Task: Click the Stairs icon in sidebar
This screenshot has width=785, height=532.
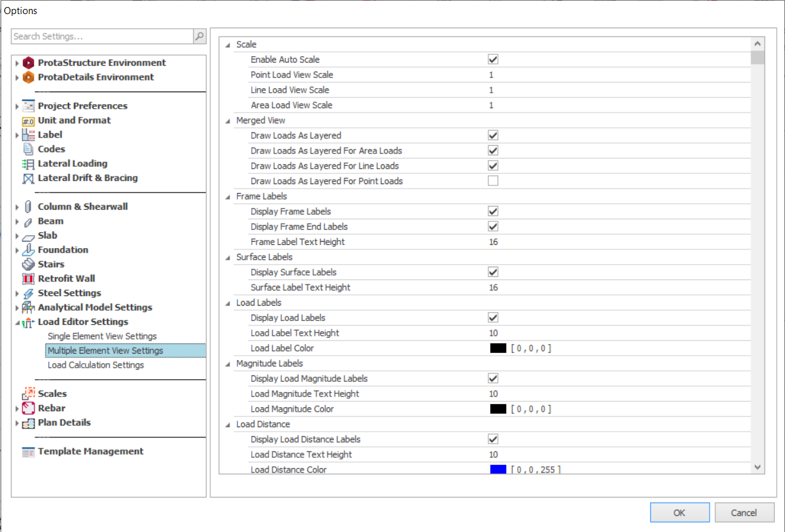Action: (x=28, y=264)
